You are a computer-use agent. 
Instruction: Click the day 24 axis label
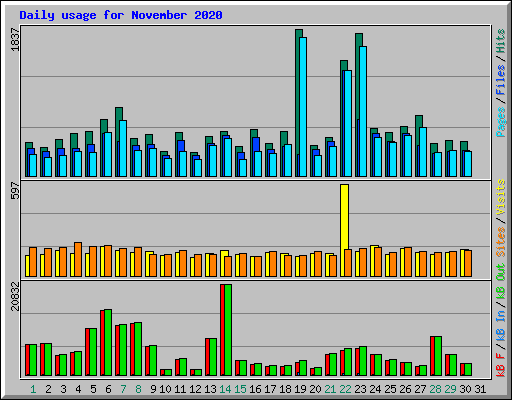click(375, 389)
